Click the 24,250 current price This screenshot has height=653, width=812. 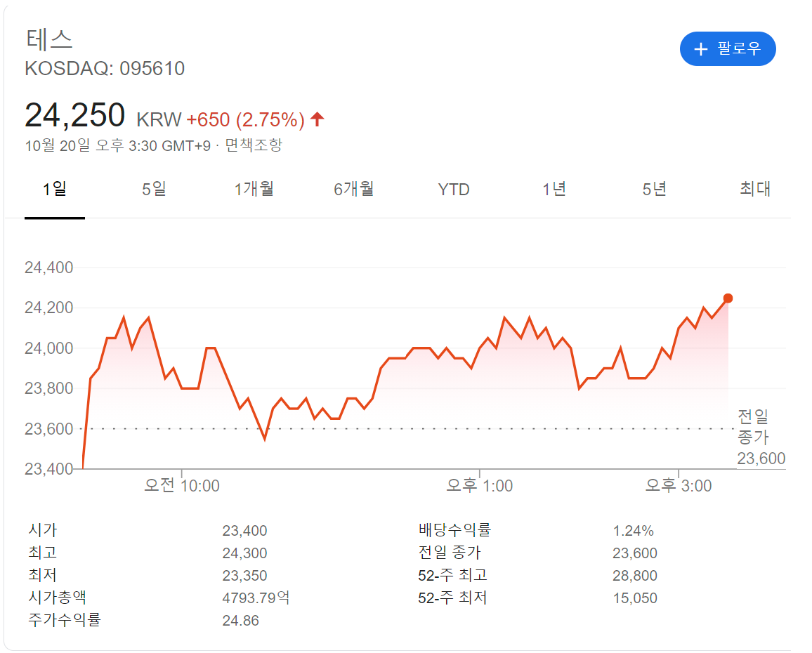tap(74, 116)
